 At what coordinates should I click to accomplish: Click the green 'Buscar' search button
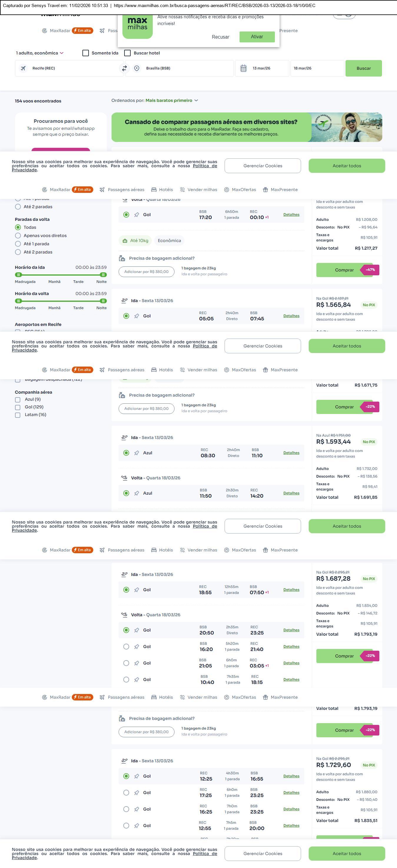[x=363, y=68]
